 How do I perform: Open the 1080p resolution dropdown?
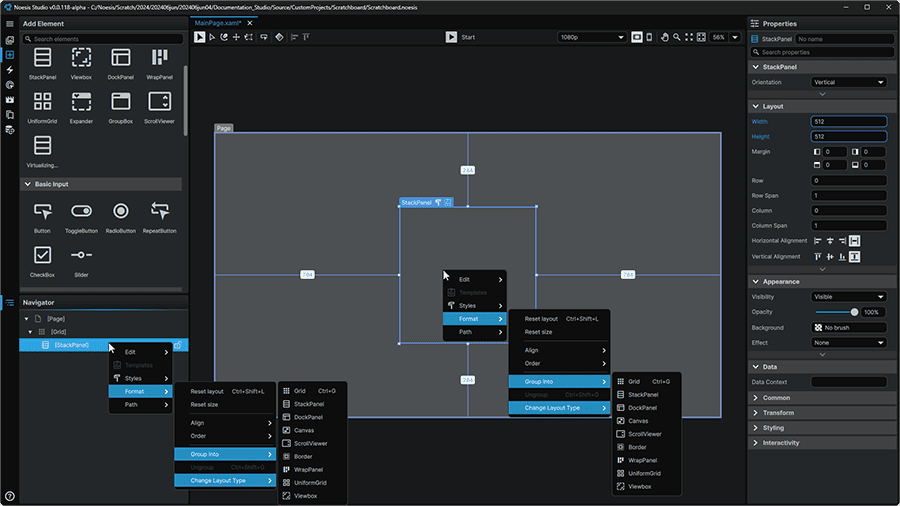click(x=592, y=37)
